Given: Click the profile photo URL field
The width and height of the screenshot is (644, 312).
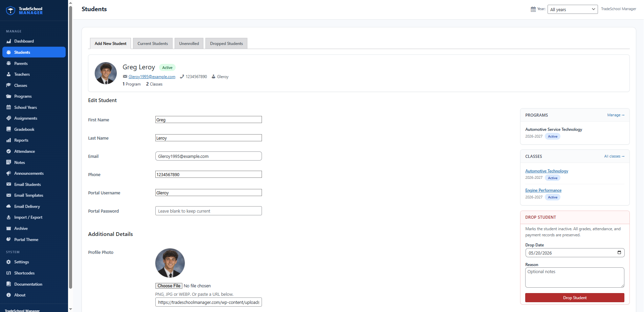Looking at the screenshot, I should [208, 302].
